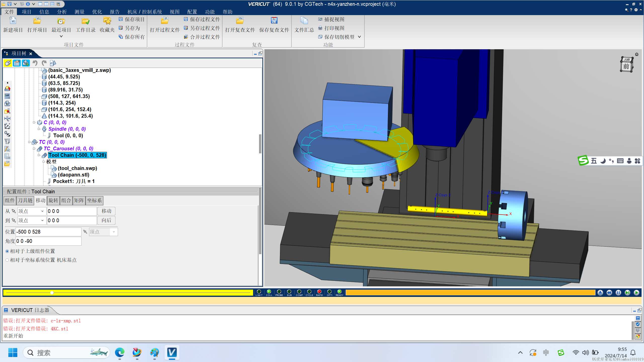Toggle the COMP status light
The width and height of the screenshot is (644, 362).
[299, 292]
